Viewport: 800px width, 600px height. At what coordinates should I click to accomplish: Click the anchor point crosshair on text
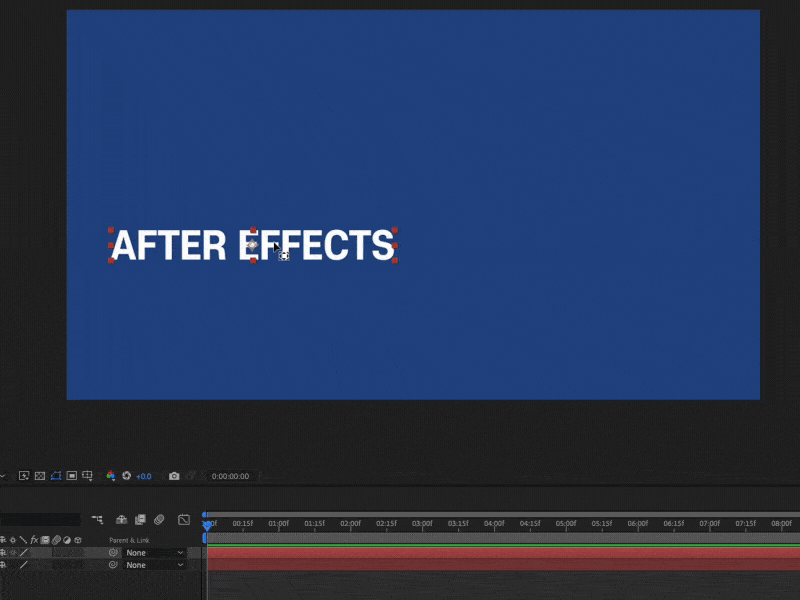[253, 245]
